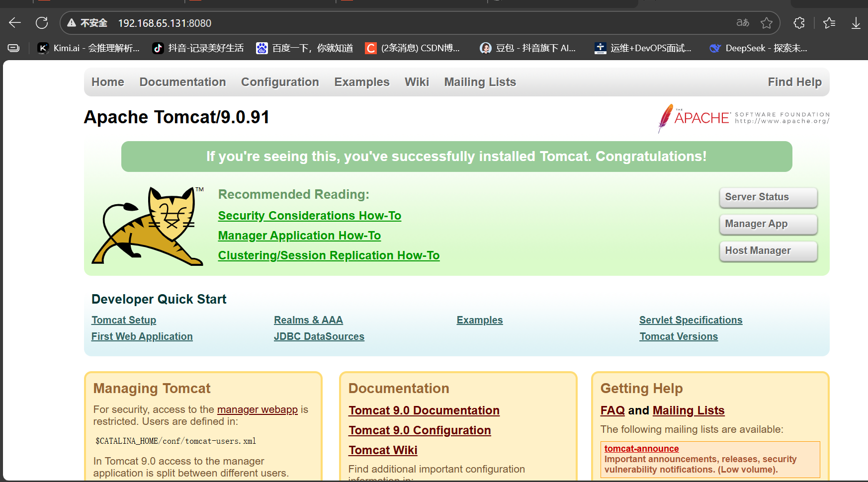This screenshot has height=482, width=868.
Task: Open the 豆包 AI bookmark
Action: coord(527,48)
